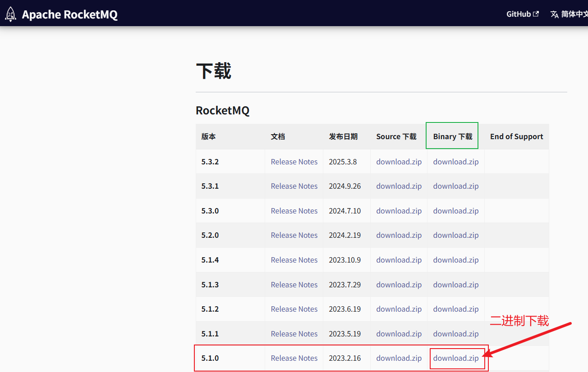588x372 pixels.
Task: Open Release Notes for version 5.3.2
Action: pyautogui.click(x=294, y=161)
